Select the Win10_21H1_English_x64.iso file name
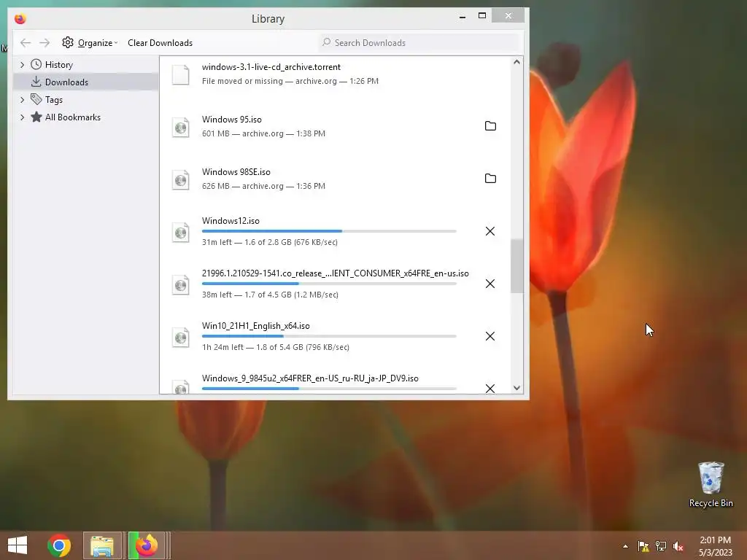This screenshot has width=747, height=560. [x=256, y=326]
